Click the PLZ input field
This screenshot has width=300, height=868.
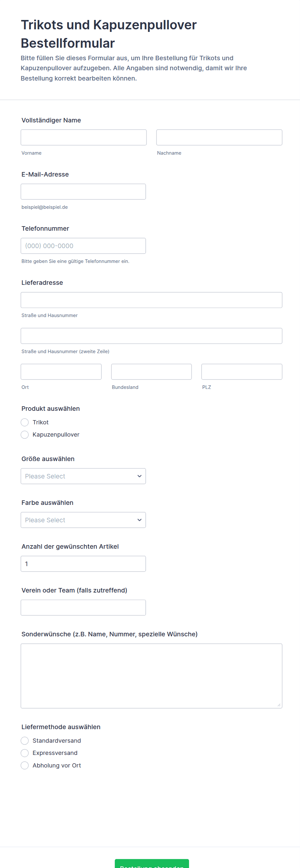(242, 372)
